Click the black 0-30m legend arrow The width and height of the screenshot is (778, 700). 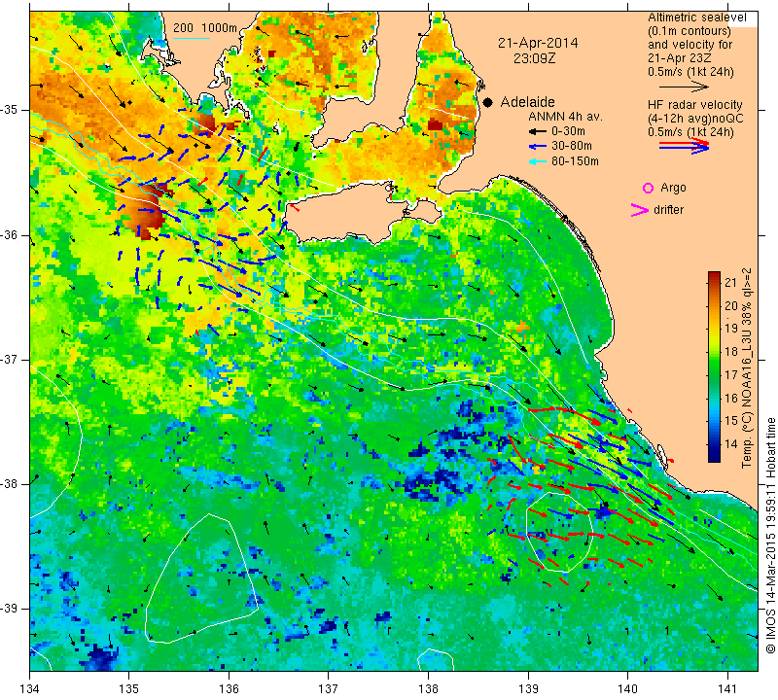point(538,131)
